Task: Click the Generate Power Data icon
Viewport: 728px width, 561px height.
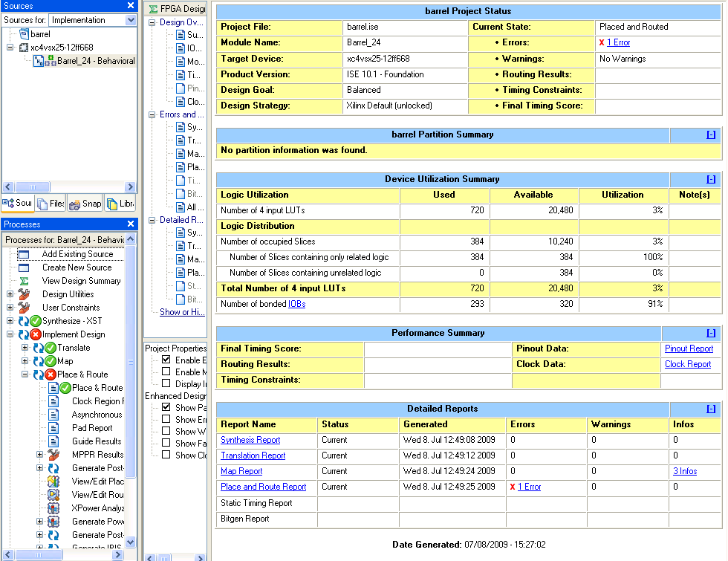Action: point(53,522)
